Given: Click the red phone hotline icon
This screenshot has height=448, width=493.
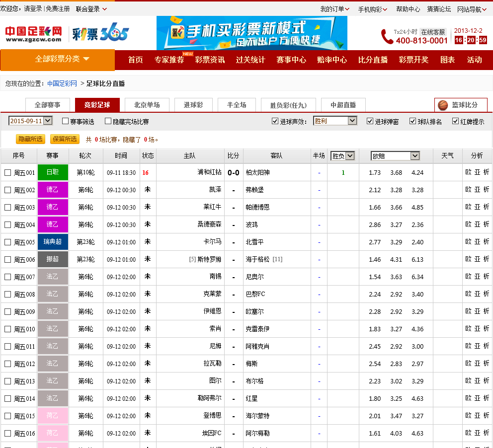Looking at the screenshot, I should click(387, 36).
